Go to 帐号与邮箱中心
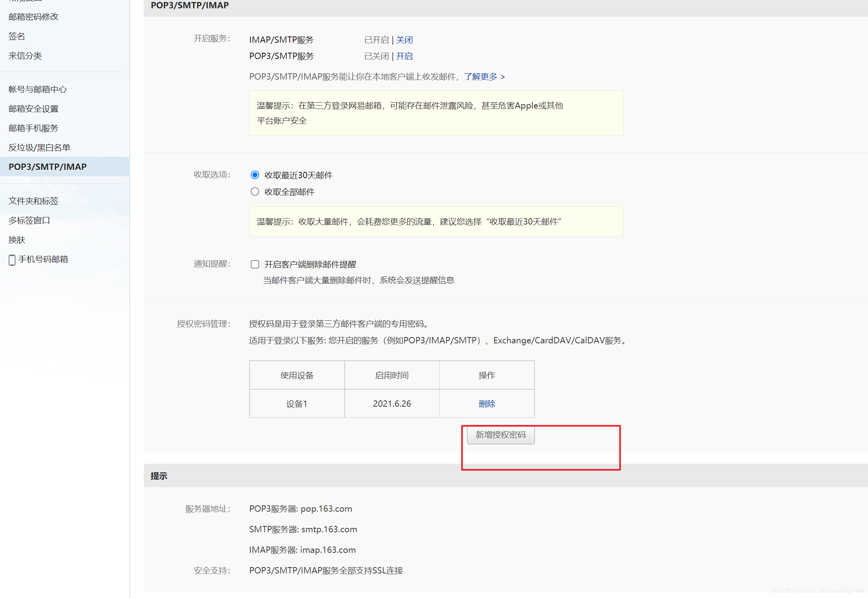The width and height of the screenshot is (868, 598). 37,90
